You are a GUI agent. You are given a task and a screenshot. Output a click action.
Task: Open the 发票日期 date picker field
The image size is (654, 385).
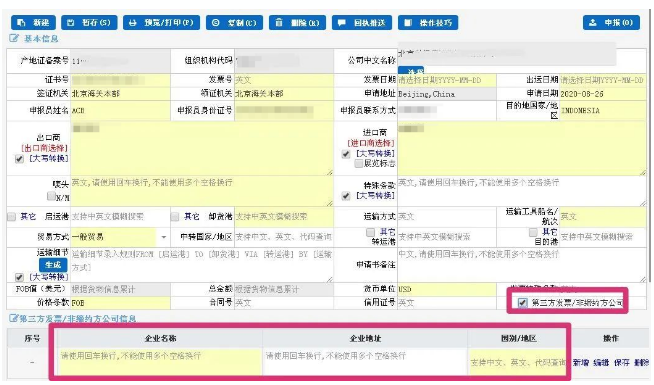tap(447, 80)
